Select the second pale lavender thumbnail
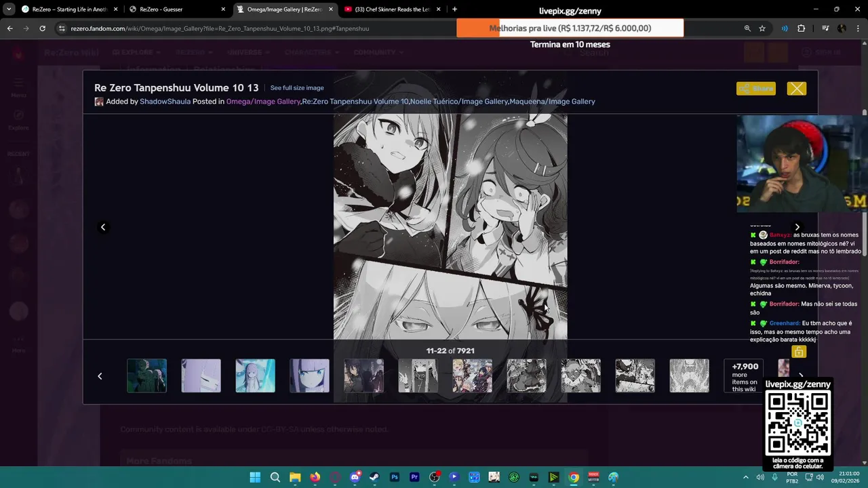868x488 pixels. click(x=201, y=375)
